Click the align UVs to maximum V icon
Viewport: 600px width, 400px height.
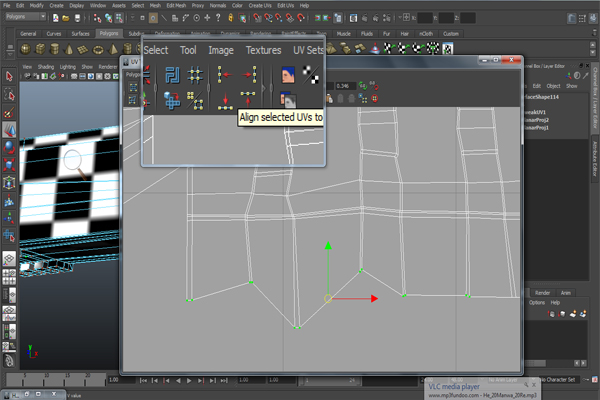(248, 100)
